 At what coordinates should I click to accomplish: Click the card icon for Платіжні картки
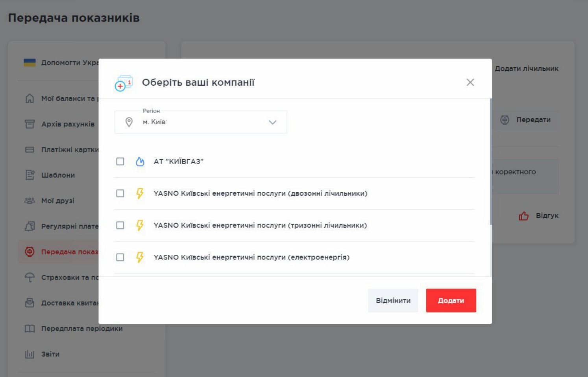30,149
